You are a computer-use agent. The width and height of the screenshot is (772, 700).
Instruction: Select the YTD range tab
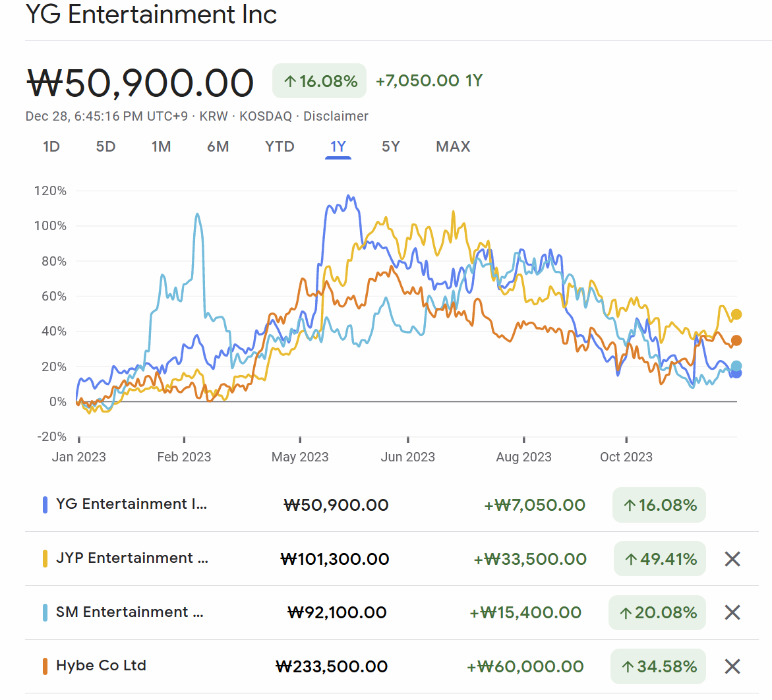click(280, 146)
